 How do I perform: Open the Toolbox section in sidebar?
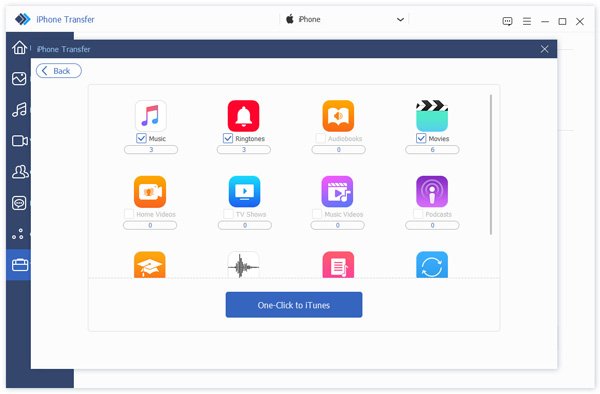19,265
